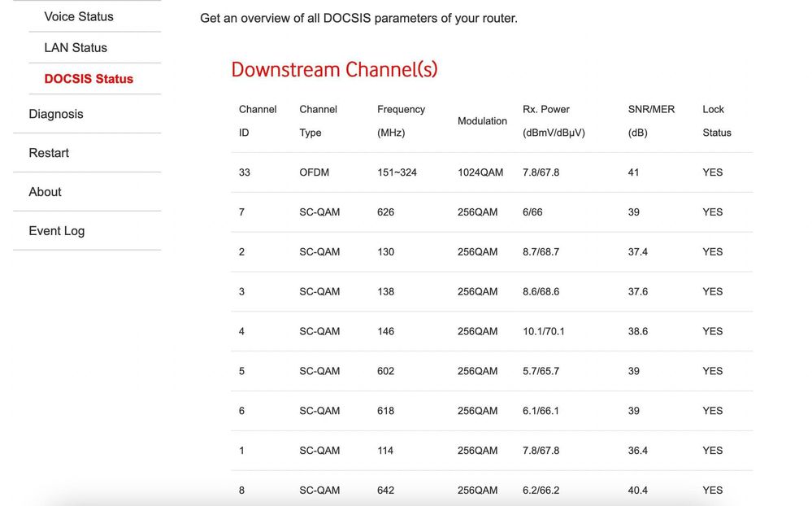The width and height of the screenshot is (812, 506).
Task: Select channel ID 6 cell
Action: pyautogui.click(x=241, y=411)
